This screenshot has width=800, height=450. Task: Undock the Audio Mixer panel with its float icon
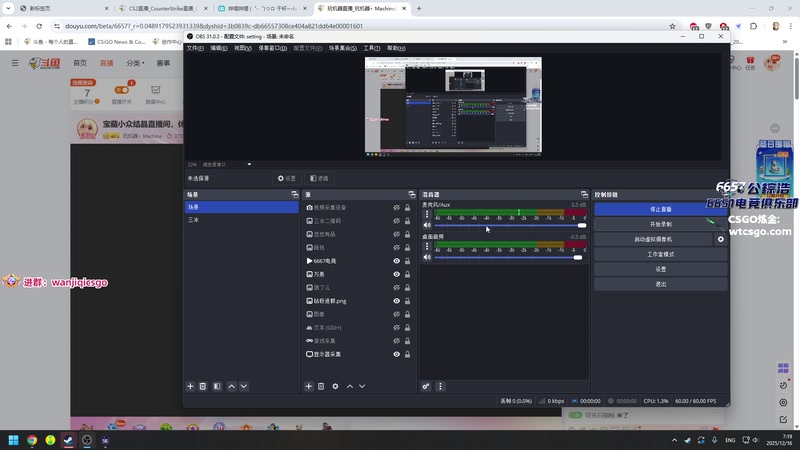(584, 194)
